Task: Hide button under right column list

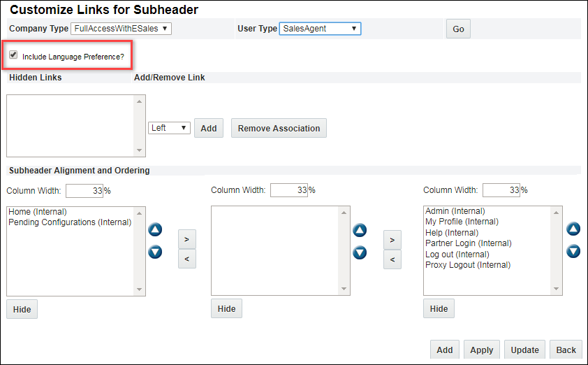Action: [x=439, y=308]
